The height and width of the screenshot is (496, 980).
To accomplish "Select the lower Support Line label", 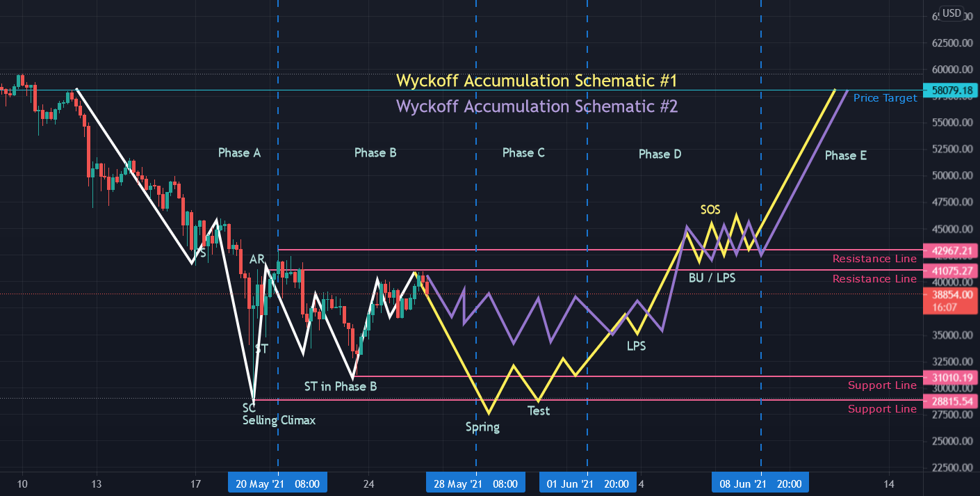I will tap(883, 409).
